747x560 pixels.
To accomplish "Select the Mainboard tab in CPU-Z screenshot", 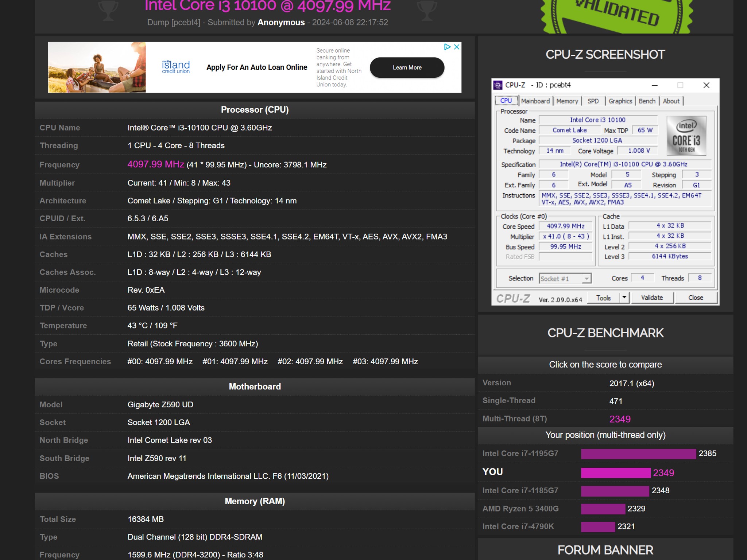I will pyautogui.click(x=535, y=101).
